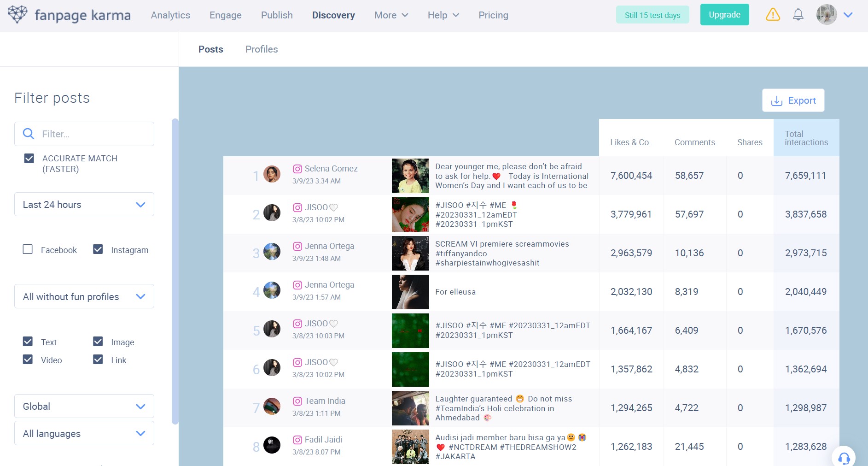868x466 pixels.
Task: Expand the More menu
Action: [391, 15]
